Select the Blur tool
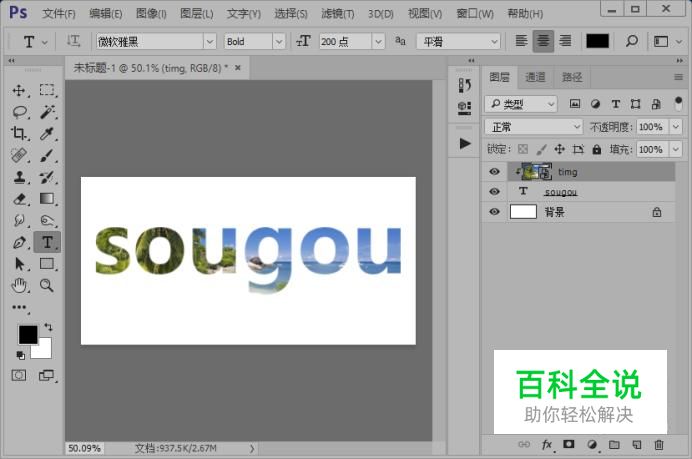 click(19, 220)
